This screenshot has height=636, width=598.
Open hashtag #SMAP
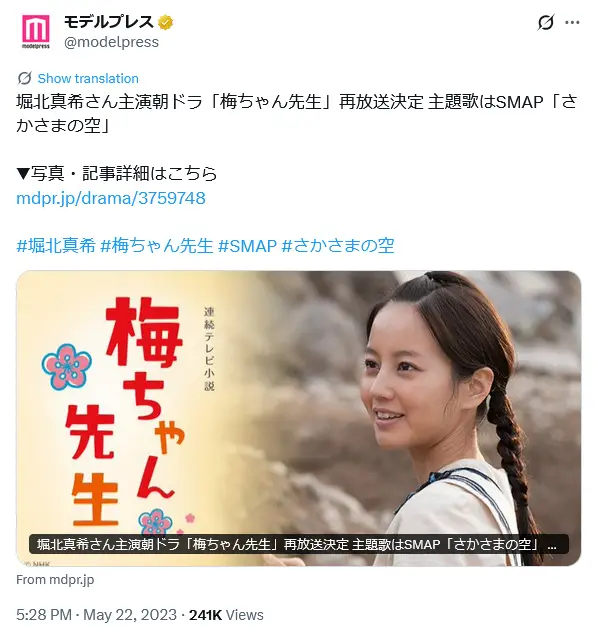[x=247, y=246]
